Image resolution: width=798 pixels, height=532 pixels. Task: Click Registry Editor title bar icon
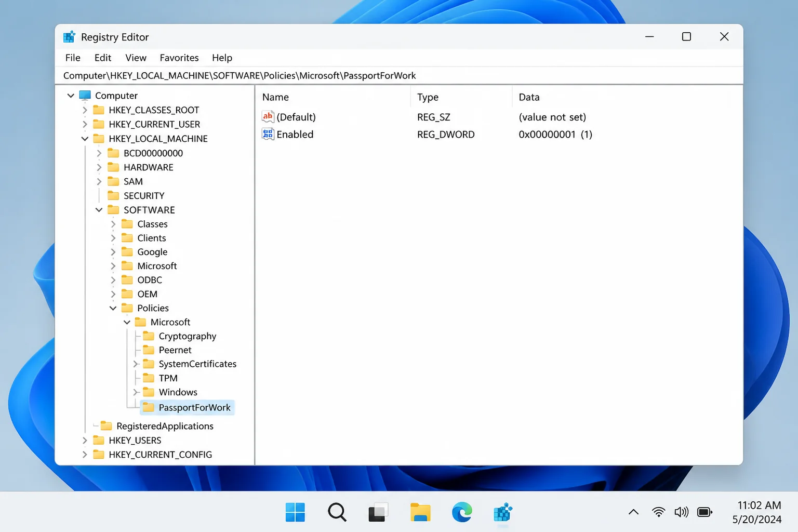click(69, 37)
